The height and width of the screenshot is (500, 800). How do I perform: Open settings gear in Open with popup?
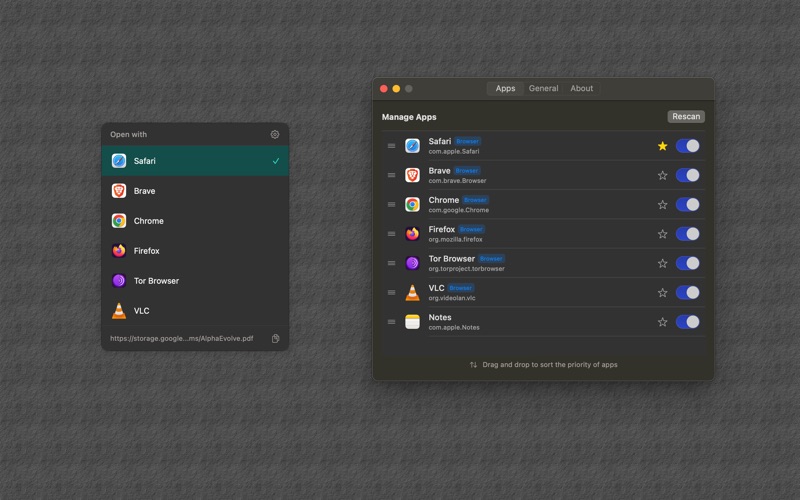click(274, 135)
